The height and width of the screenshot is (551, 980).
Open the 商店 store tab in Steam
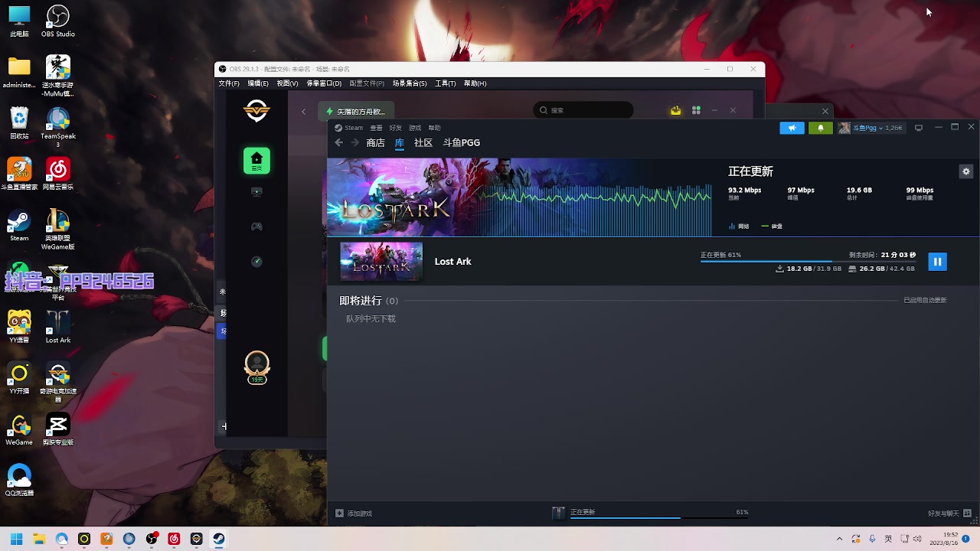[x=375, y=143]
